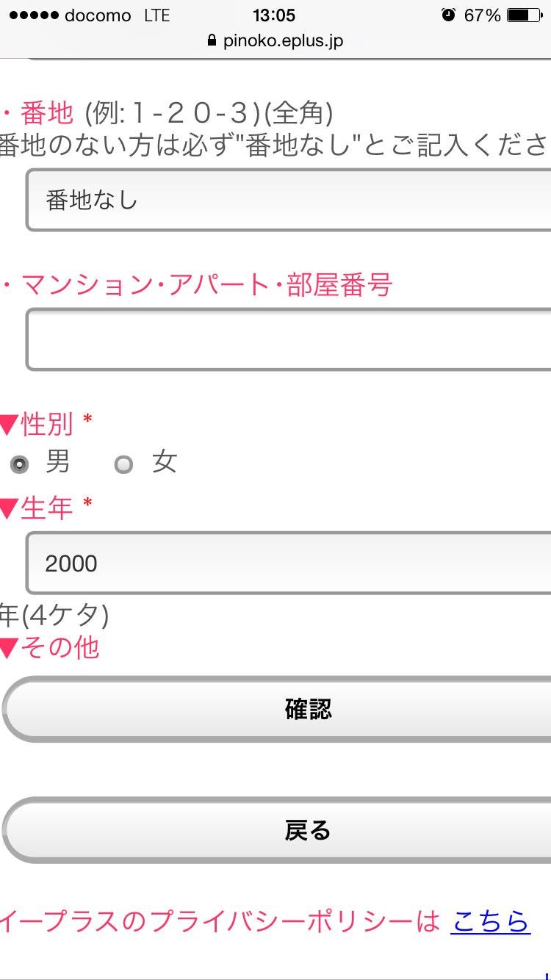Tap the red triangle beside 性別

point(9,425)
